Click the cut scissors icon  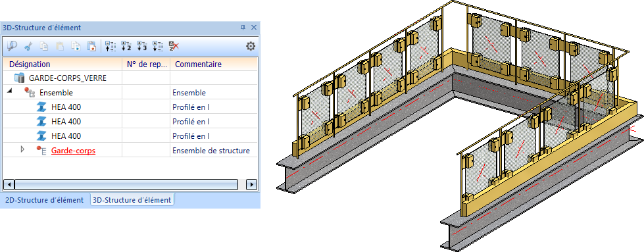tap(28, 46)
